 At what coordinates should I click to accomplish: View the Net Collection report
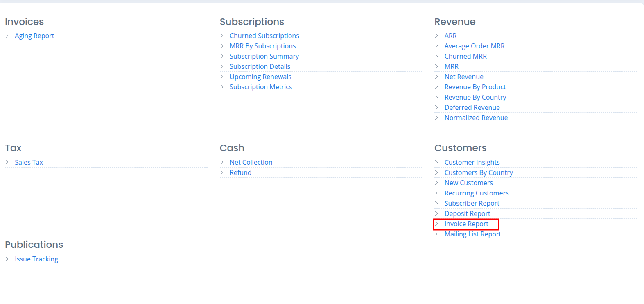point(251,162)
